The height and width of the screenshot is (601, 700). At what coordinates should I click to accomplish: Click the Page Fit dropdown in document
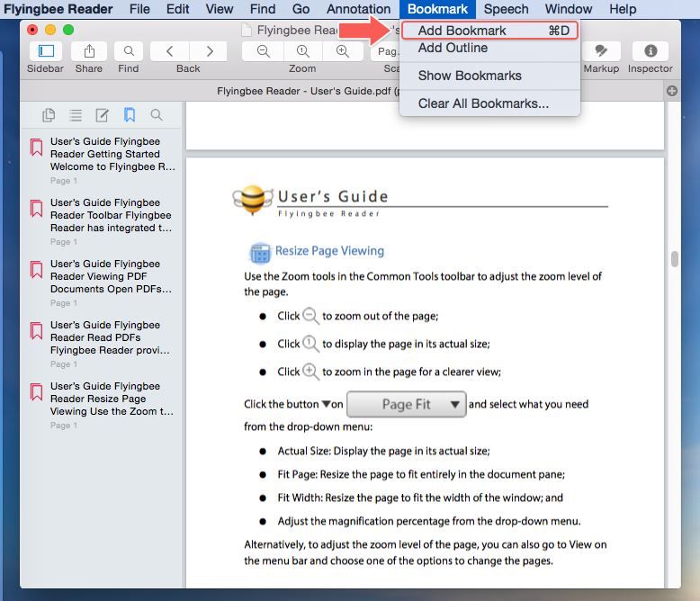407,404
